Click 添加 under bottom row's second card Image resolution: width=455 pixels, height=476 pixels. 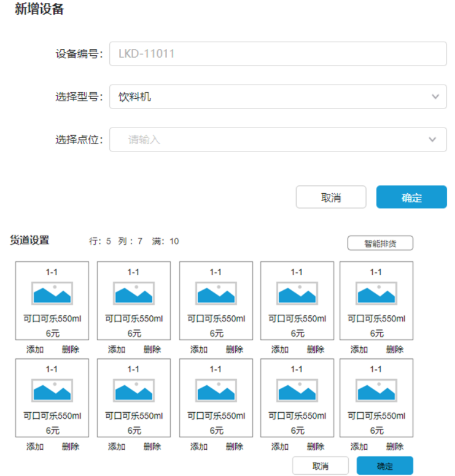[117, 447]
